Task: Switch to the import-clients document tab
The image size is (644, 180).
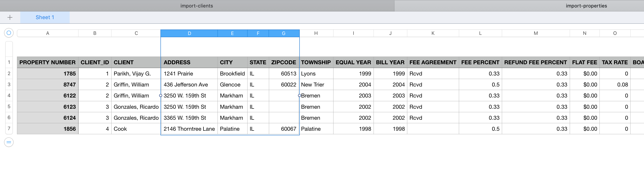Action: (197, 6)
